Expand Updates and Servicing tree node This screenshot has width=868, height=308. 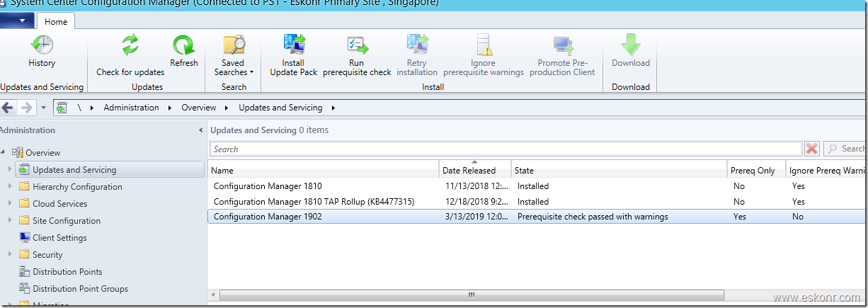click(10, 170)
